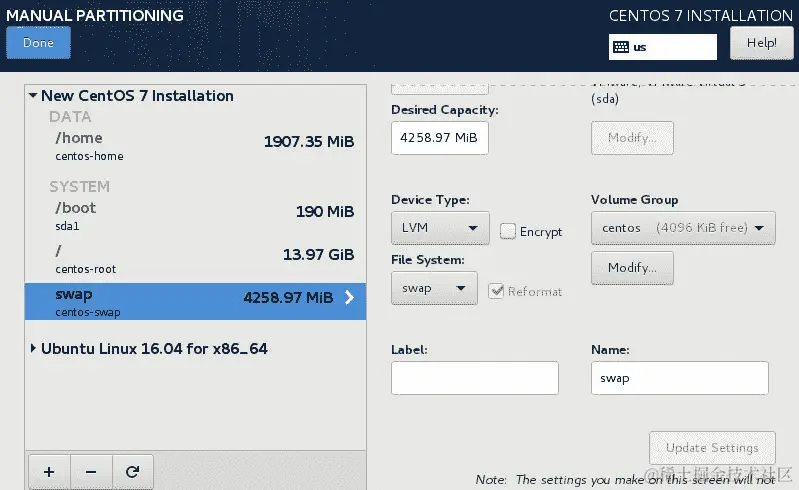This screenshot has width=799, height=490.
Task: Click Modify button under Volume Group
Action: [x=632, y=267]
